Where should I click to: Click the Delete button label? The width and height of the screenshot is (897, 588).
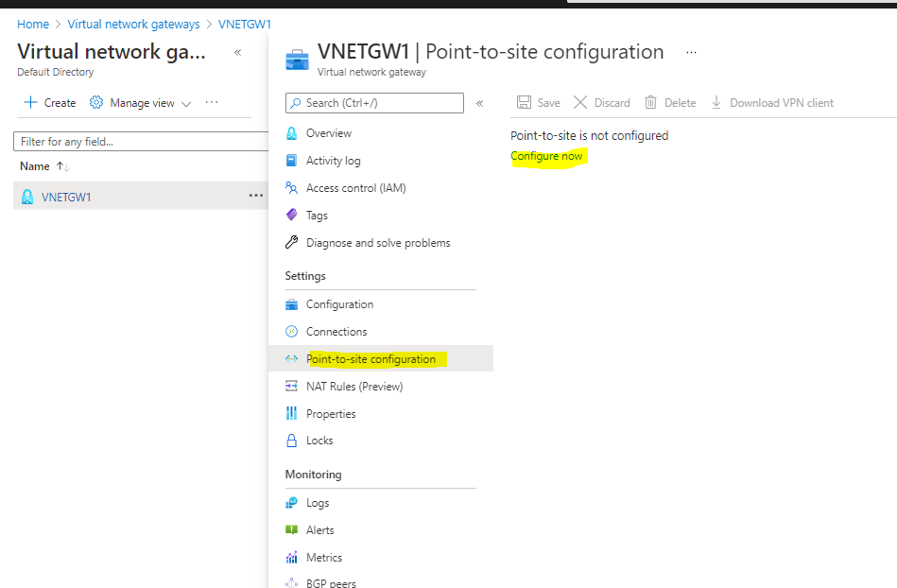(x=681, y=103)
